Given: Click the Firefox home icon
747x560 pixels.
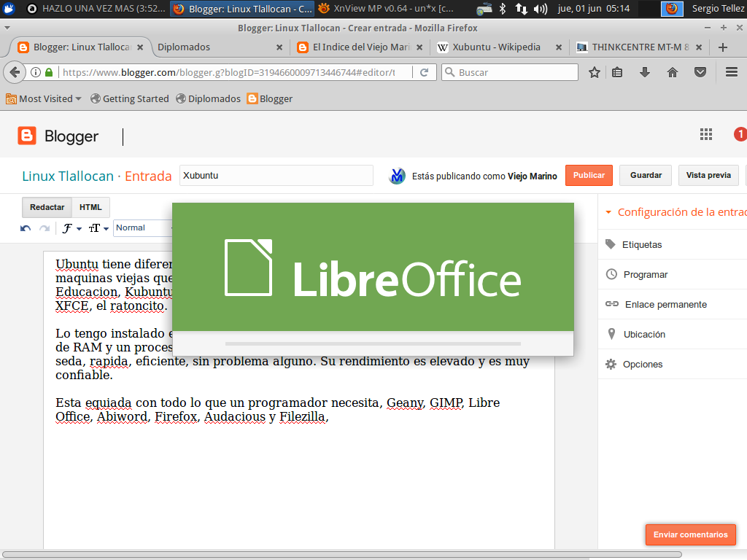Looking at the screenshot, I should coord(672,72).
